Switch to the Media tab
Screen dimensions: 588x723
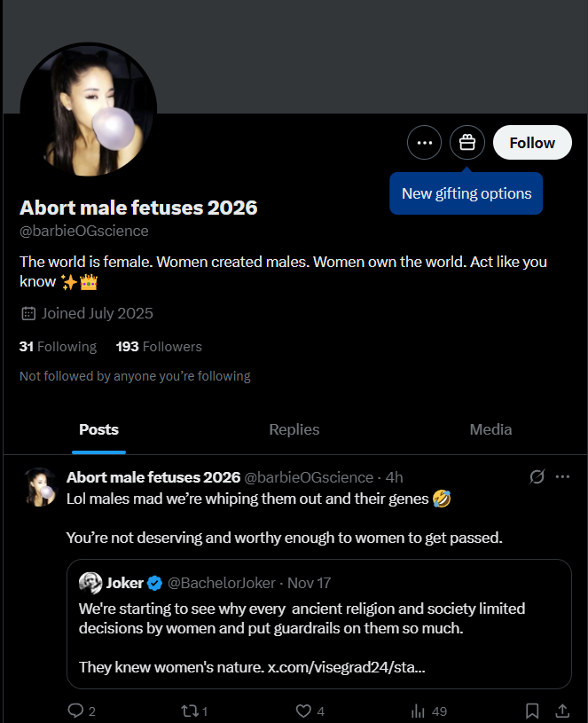pyautogui.click(x=490, y=429)
